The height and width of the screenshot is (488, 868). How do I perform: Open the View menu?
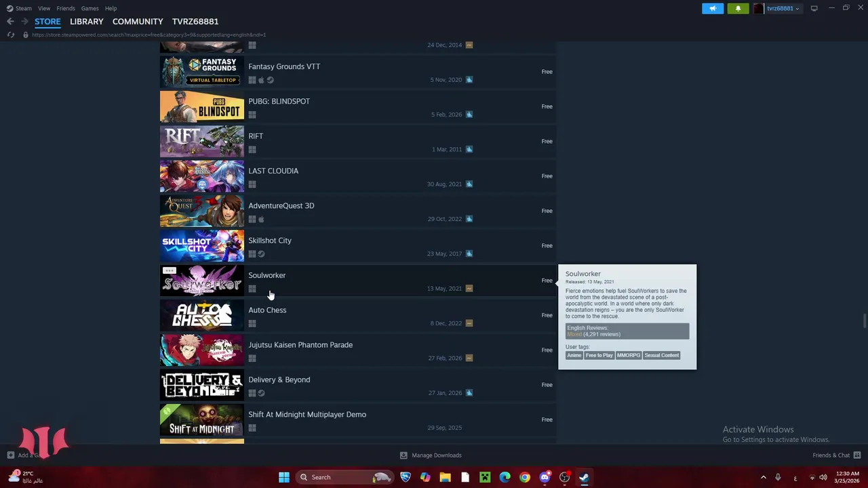coord(44,8)
